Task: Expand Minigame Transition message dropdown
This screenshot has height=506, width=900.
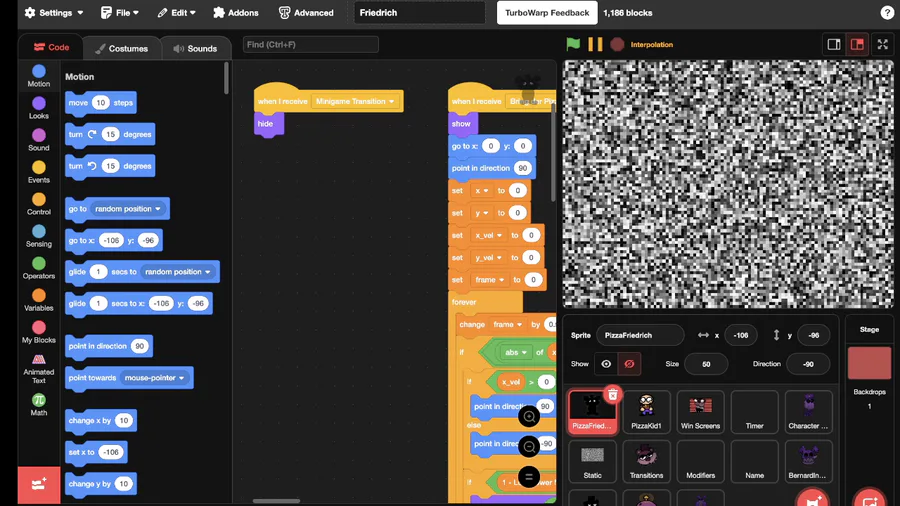Action: coord(355,102)
